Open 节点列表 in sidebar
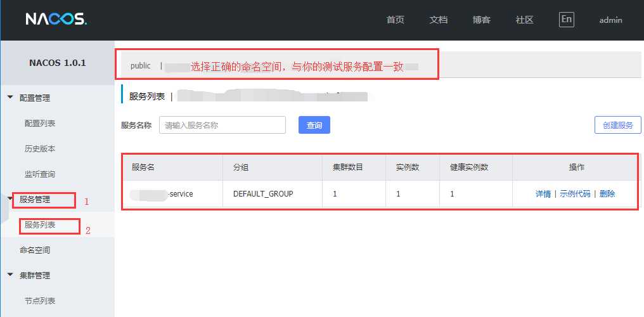 point(40,301)
